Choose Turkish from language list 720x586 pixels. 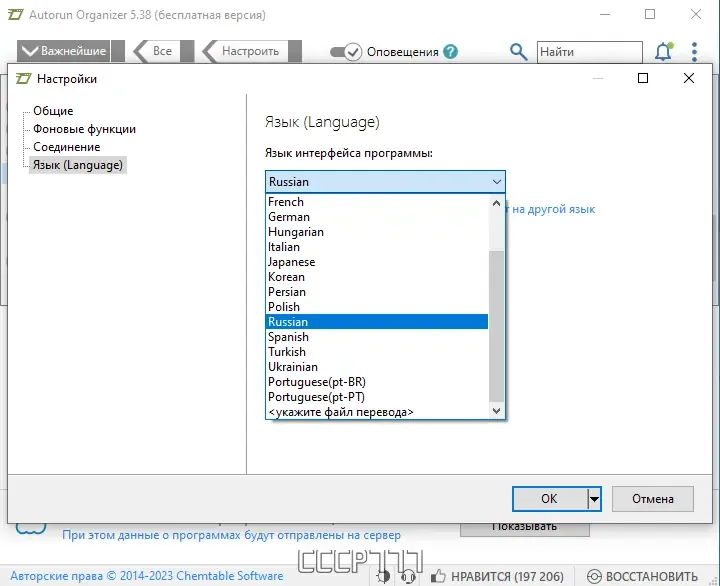pyautogui.click(x=377, y=352)
